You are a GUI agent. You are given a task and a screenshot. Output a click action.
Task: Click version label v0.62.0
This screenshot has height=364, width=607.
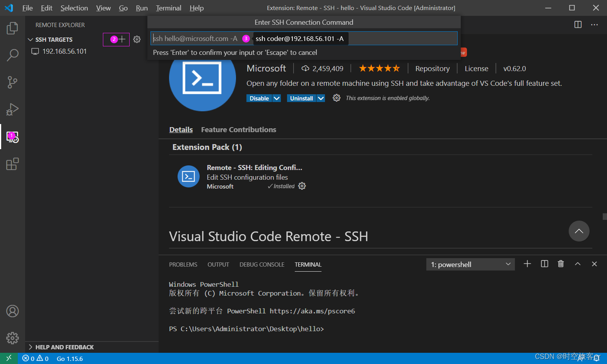[x=515, y=68]
